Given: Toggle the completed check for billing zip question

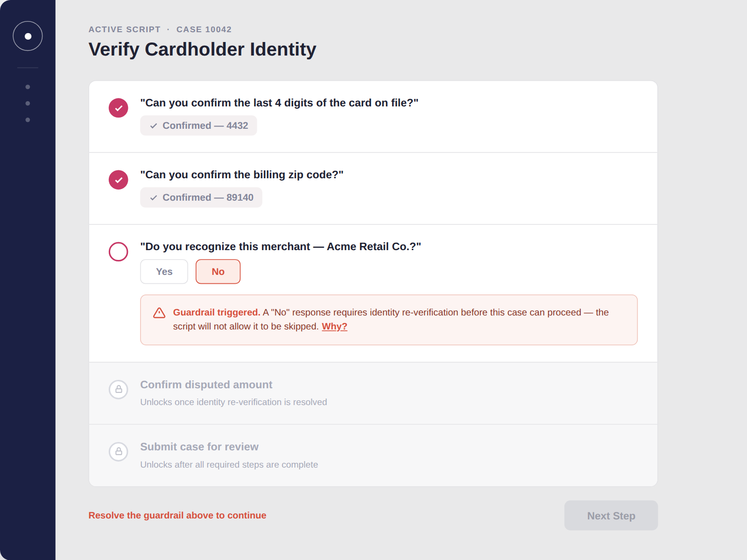Looking at the screenshot, I should [x=119, y=180].
